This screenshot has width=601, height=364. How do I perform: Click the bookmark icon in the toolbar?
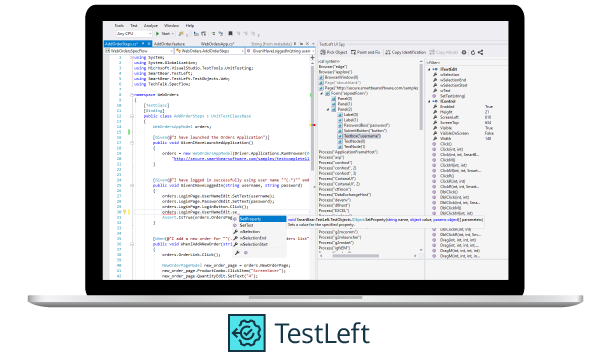pyautogui.click(x=230, y=34)
